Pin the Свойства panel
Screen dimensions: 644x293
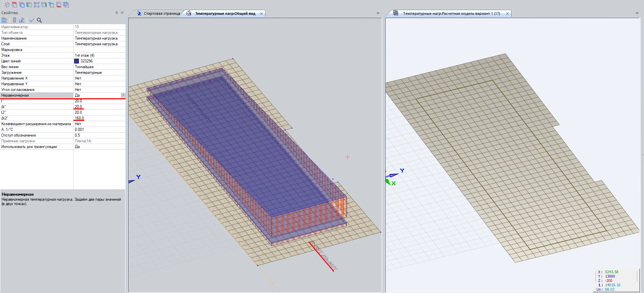coord(116,13)
